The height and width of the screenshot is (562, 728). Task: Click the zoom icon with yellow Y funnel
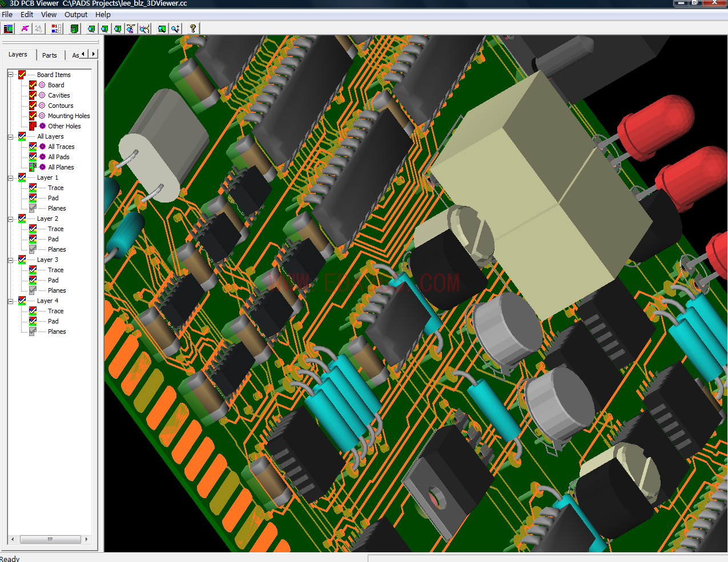[131, 29]
